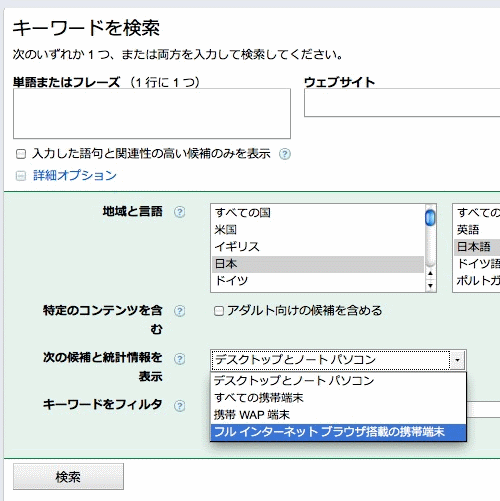Open help icon beside 特定のコンテンツを含む

(180, 311)
